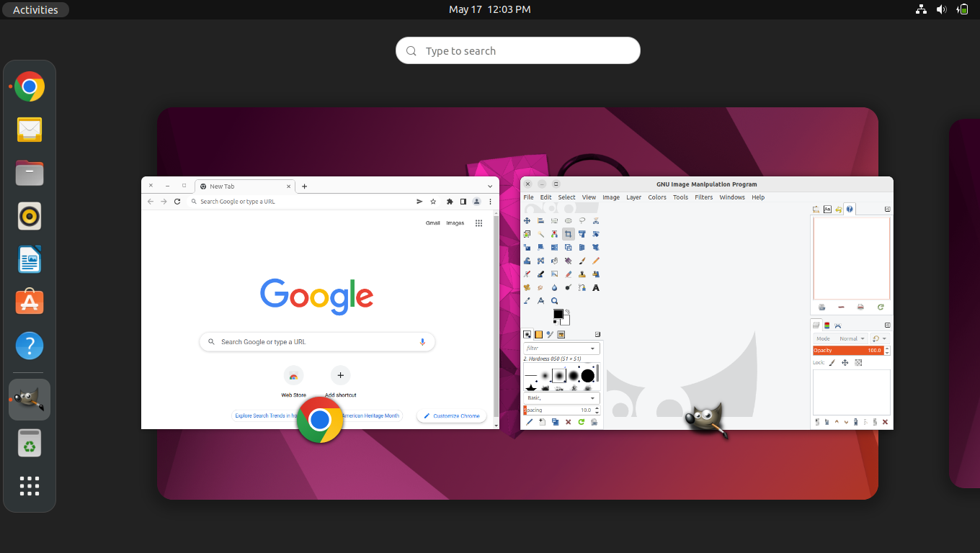Toggle lock alpha channel in Layers panel
The height and width of the screenshot is (553, 980).
858,363
